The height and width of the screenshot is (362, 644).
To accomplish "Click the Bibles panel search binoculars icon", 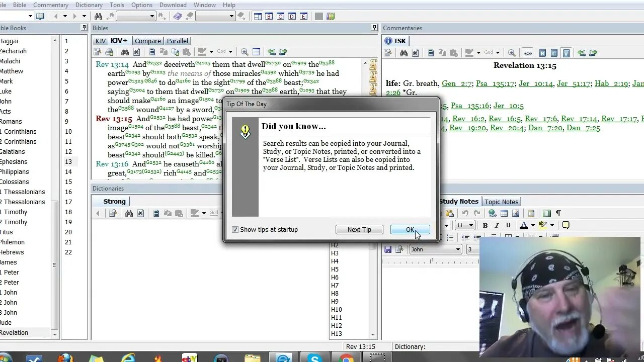I will click(x=125, y=52).
